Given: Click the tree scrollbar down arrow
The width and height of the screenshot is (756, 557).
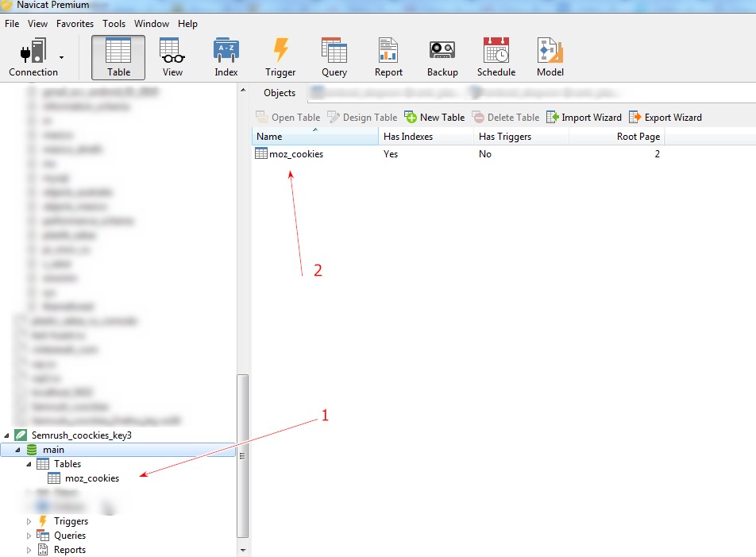Looking at the screenshot, I should [x=243, y=551].
